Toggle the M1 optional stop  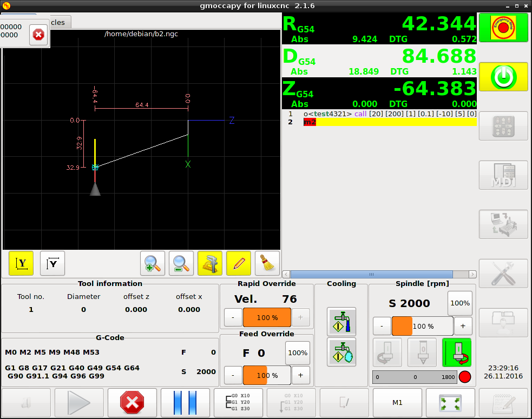[x=397, y=403]
